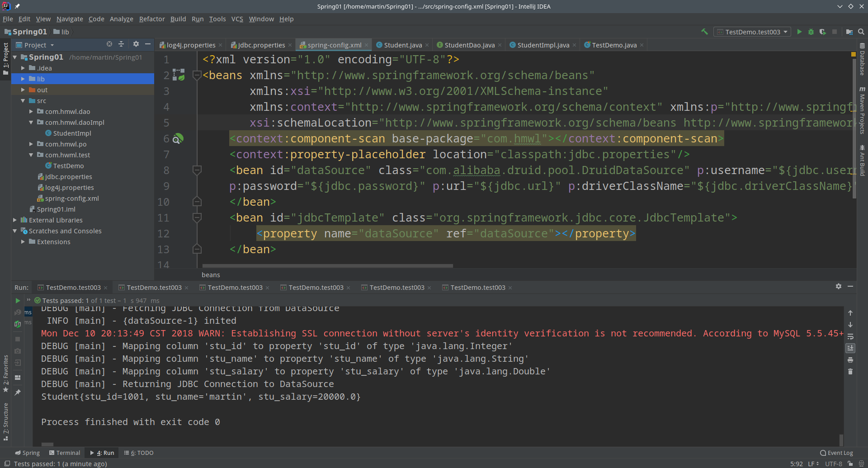Change line separator LF dropdown
Viewport: 868px width, 468px height.
[813, 463]
